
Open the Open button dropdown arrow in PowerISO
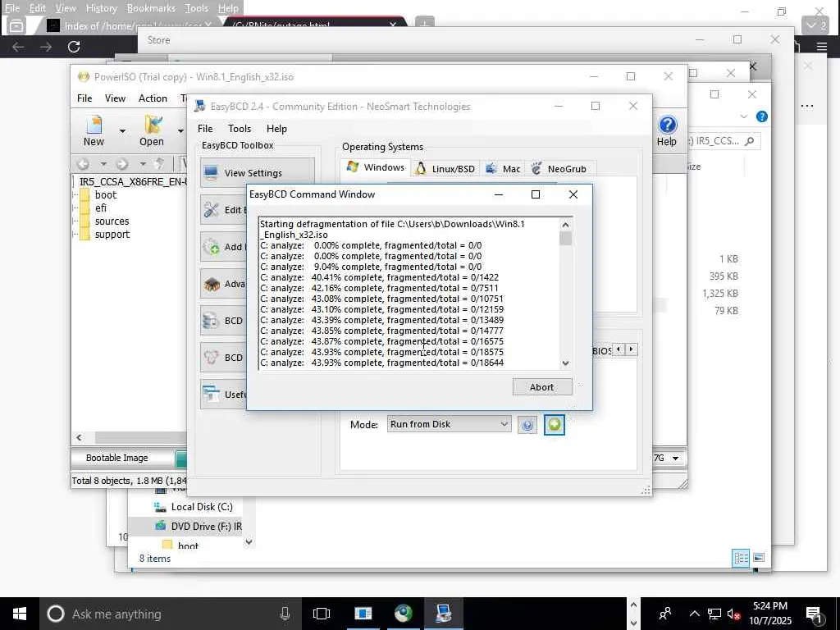pos(180,131)
